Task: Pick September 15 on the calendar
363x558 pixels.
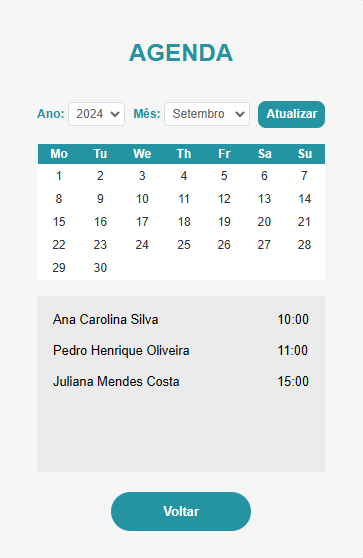Action: (59, 222)
